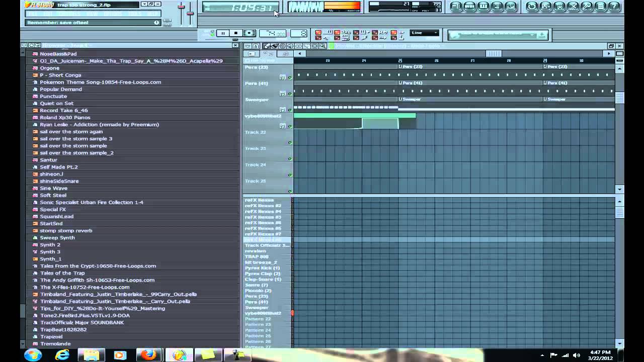Open Firefox from the taskbar

[148, 355]
